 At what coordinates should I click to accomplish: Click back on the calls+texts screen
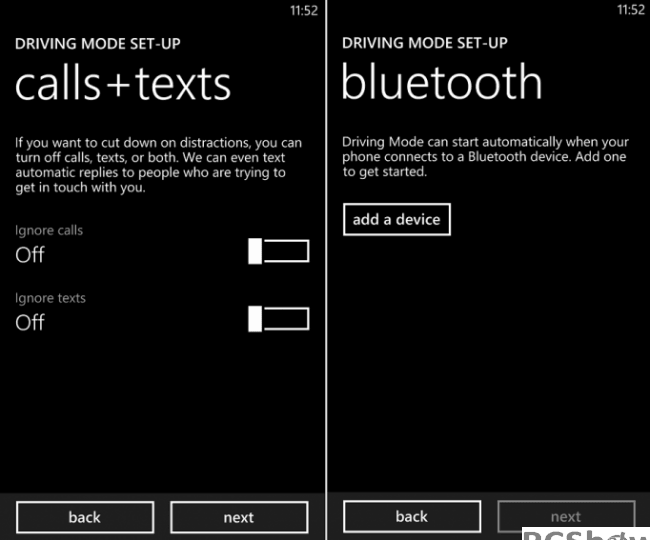coord(85,517)
